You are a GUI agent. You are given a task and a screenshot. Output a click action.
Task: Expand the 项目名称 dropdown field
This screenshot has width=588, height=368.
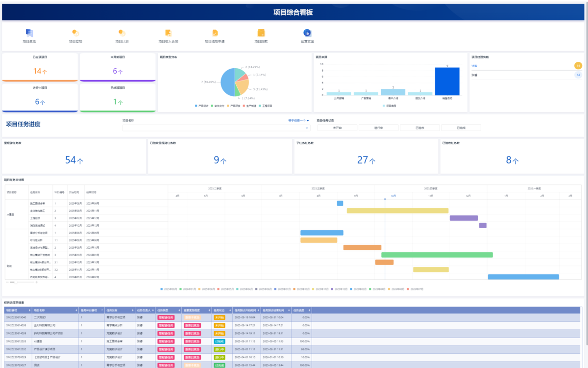point(216,128)
